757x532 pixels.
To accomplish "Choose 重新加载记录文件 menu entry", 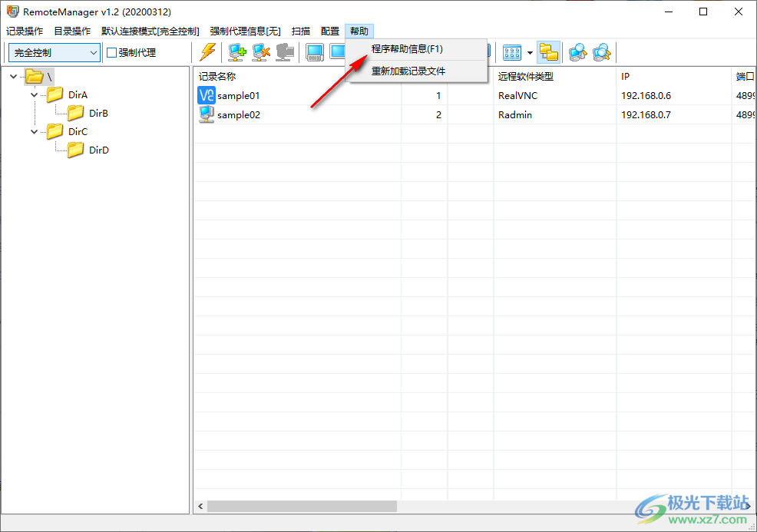I will (417, 71).
